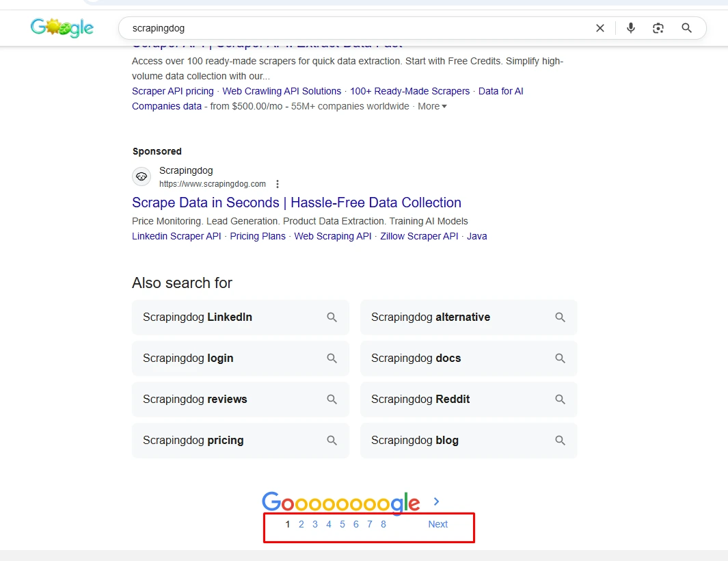This screenshot has width=728, height=561.
Task: Select current results page 1
Action: pyautogui.click(x=288, y=524)
